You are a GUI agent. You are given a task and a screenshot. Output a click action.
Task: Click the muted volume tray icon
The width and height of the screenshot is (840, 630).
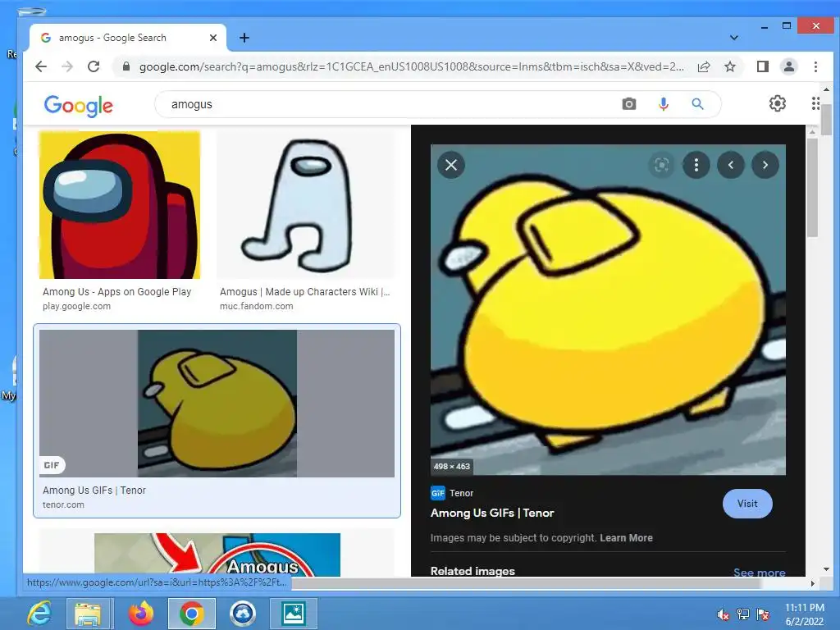tap(723, 614)
